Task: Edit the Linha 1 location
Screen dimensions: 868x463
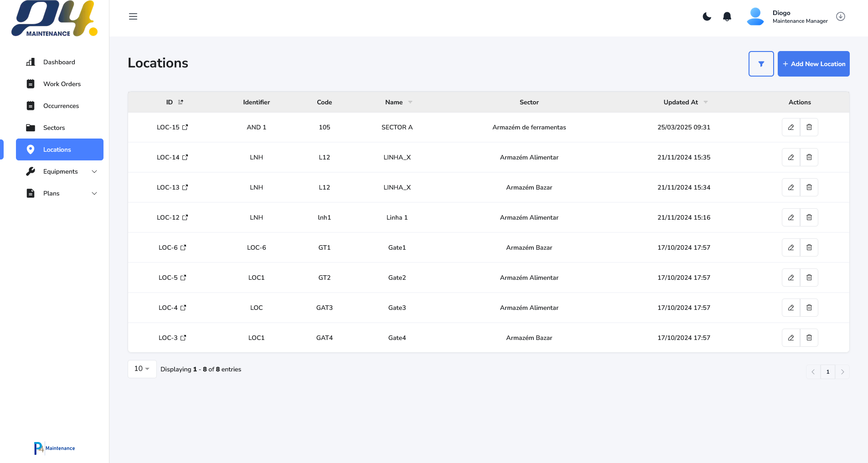Action: 791,217
